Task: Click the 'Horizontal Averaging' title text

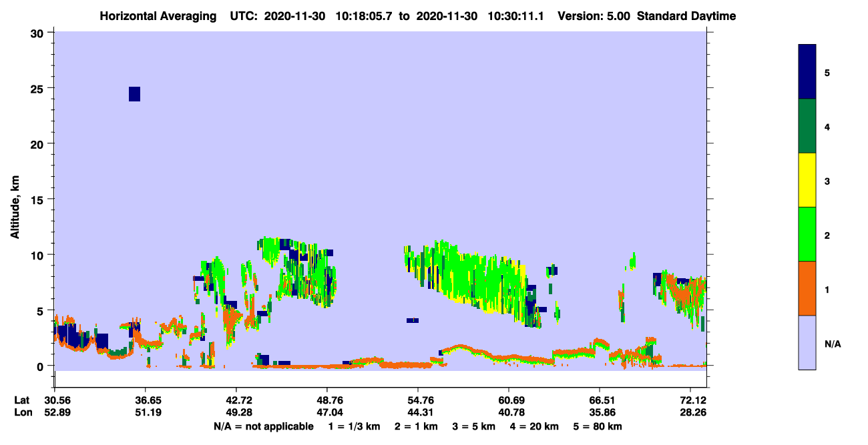Action: (x=158, y=16)
